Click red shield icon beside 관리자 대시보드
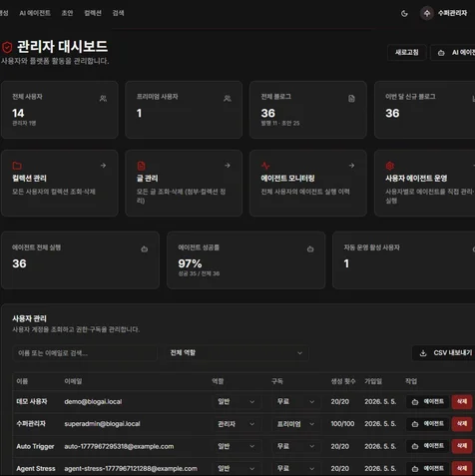475x476 pixels. pos(7,47)
